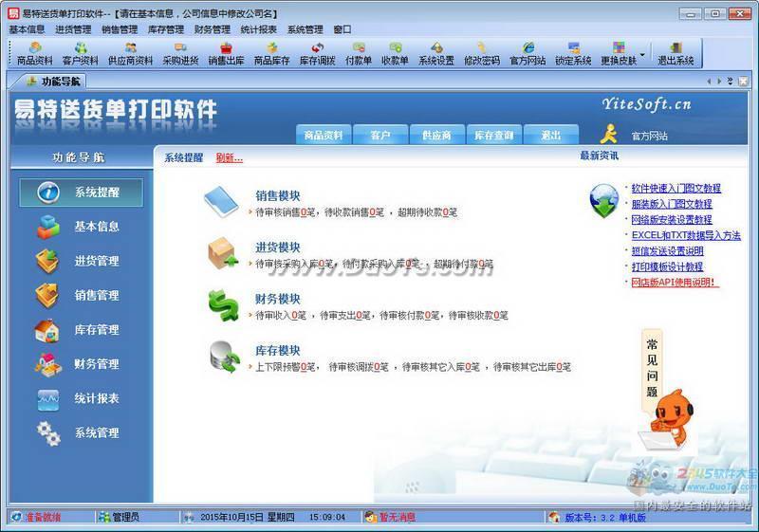The image size is (759, 532).
Task: Open 软件快速入门图文教程 link
Action: (x=676, y=188)
